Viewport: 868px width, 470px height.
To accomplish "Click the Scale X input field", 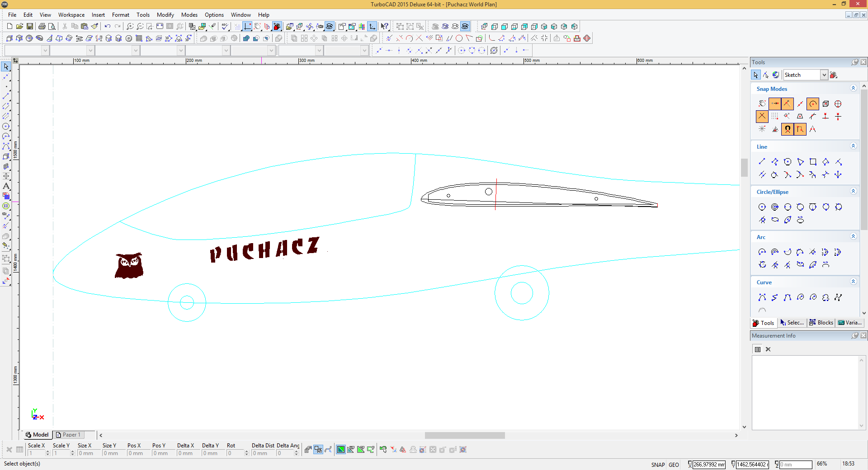I will [x=36, y=453].
